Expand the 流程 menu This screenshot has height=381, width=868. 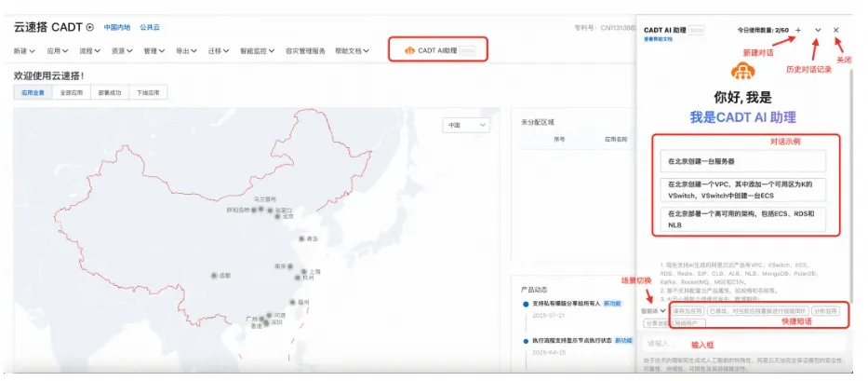(89, 50)
